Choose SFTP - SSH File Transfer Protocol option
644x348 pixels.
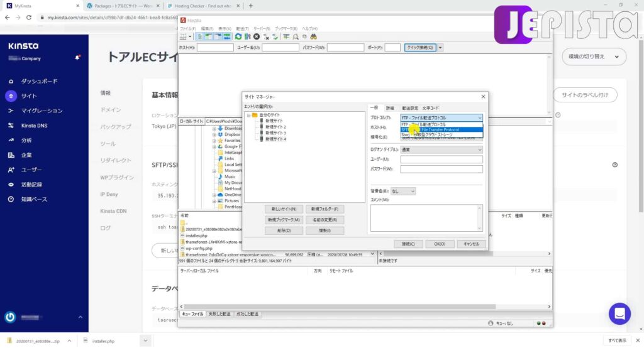tap(441, 129)
